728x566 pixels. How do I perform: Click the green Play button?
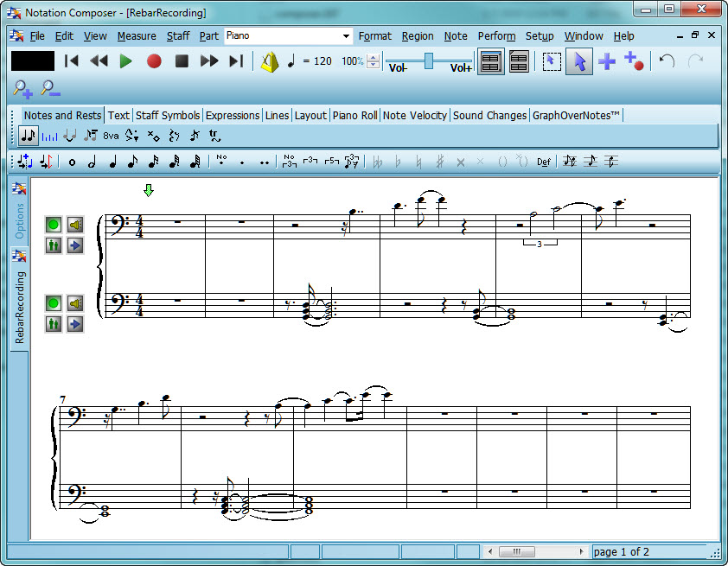[x=126, y=61]
